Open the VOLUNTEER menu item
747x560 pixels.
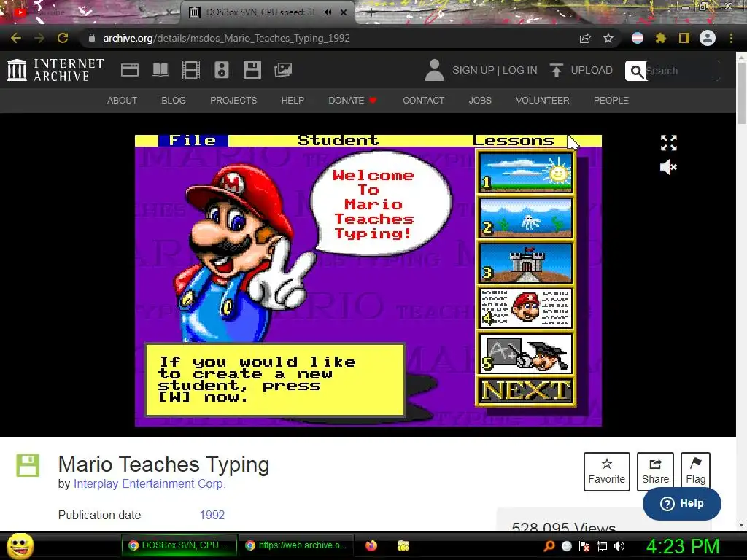[x=542, y=101]
